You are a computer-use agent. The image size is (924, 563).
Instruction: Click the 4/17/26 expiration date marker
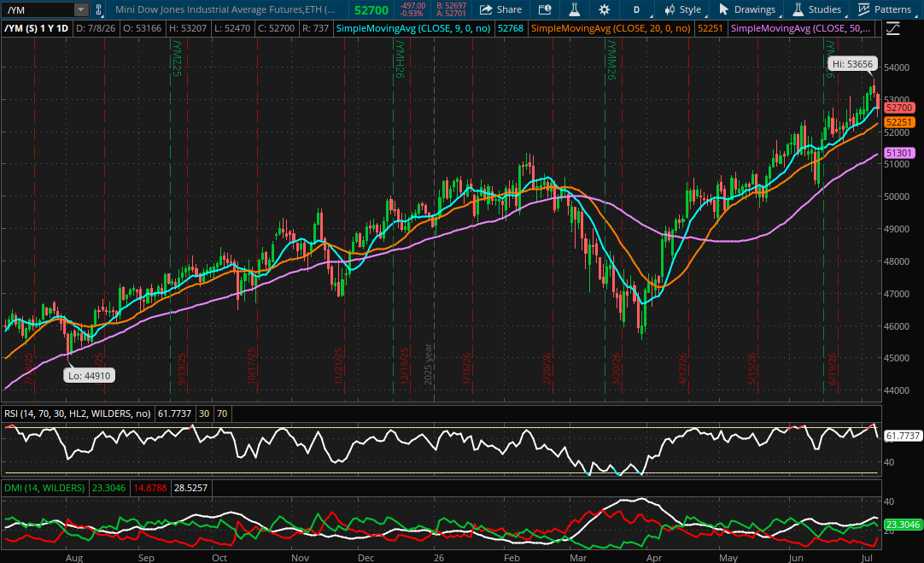tap(682, 369)
